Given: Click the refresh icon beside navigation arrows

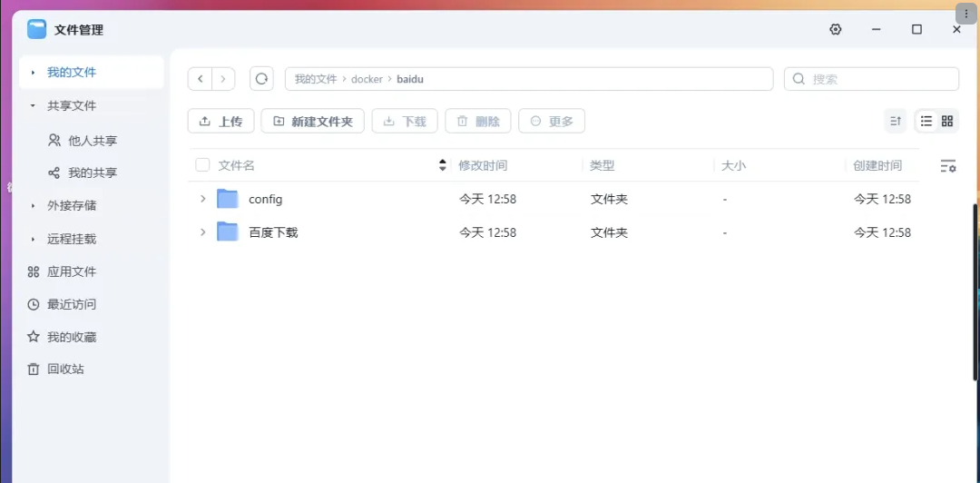Looking at the screenshot, I should (261, 79).
